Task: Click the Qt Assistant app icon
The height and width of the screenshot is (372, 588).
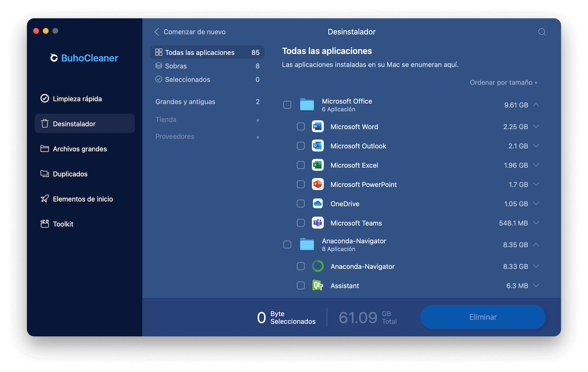Action: point(318,286)
